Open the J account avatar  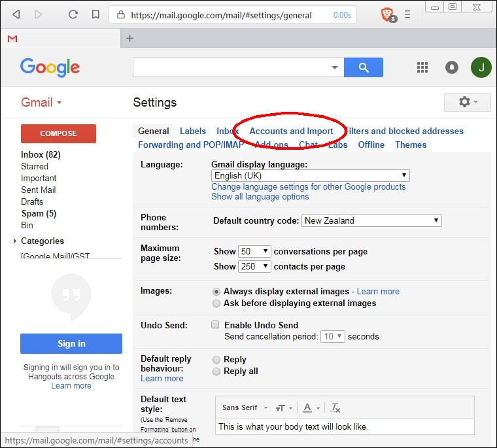tap(481, 67)
